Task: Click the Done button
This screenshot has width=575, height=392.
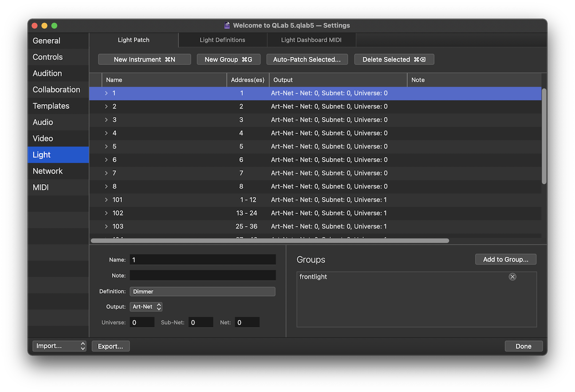Action: tap(523, 346)
